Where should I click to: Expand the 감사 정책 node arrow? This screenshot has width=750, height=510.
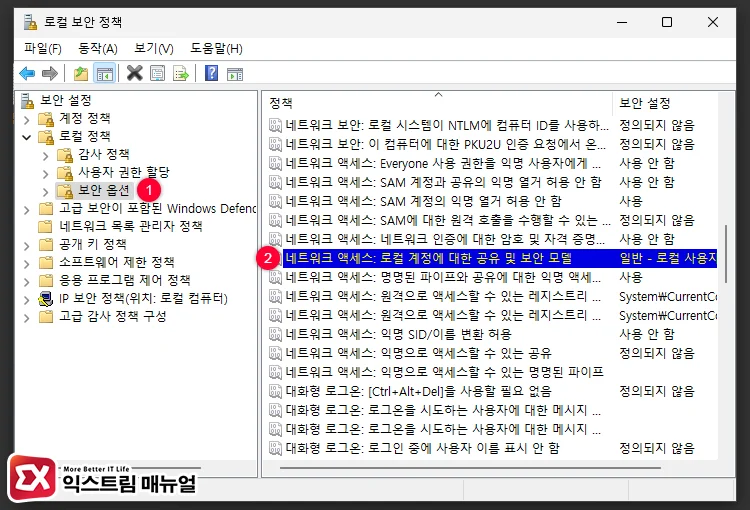click(45, 156)
